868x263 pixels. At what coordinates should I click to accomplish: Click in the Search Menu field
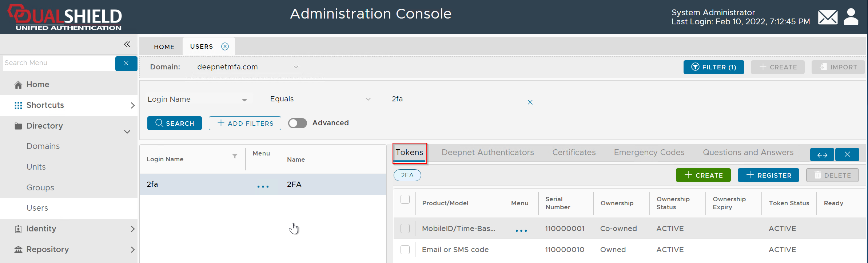click(x=58, y=63)
